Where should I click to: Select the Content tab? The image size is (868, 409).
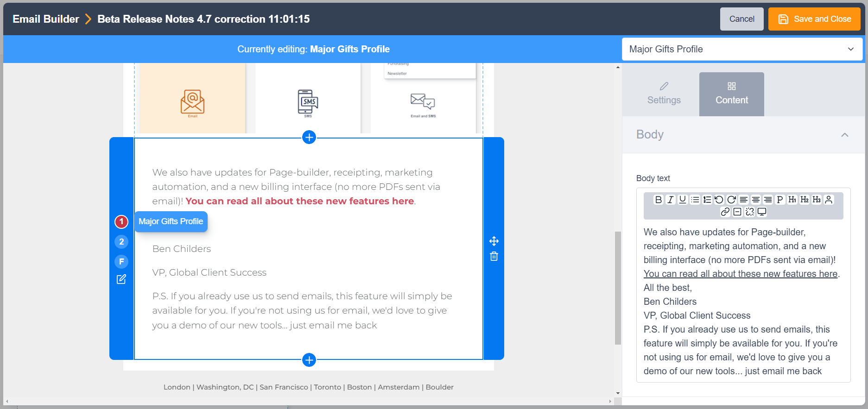pyautogui.click(x=731, y=94)
